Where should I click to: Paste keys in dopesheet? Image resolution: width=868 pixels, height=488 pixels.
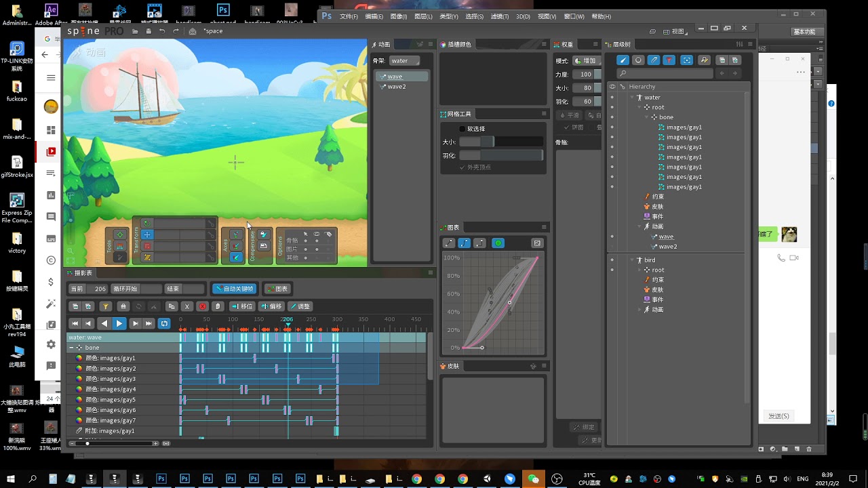tap(218, 306)
